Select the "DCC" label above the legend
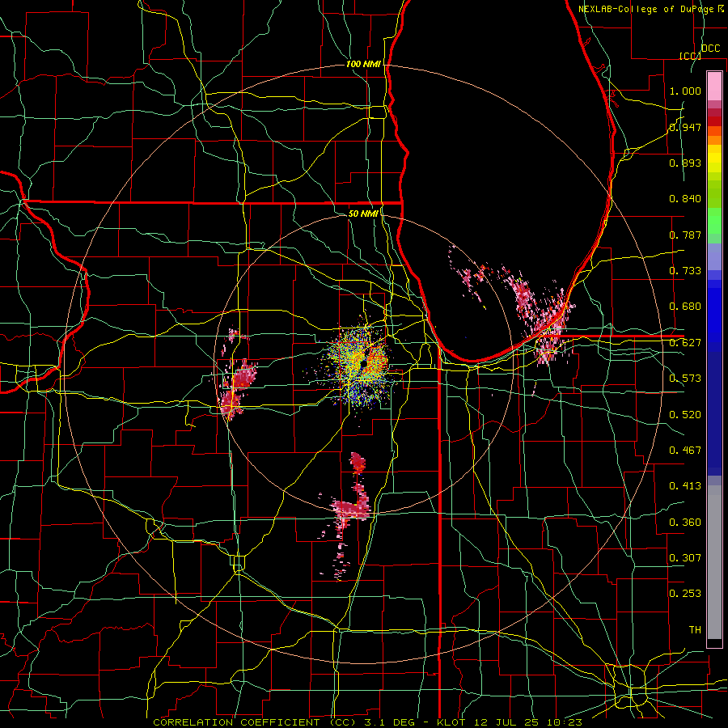This screenshot has height=728, width=728. click(710, 49)
